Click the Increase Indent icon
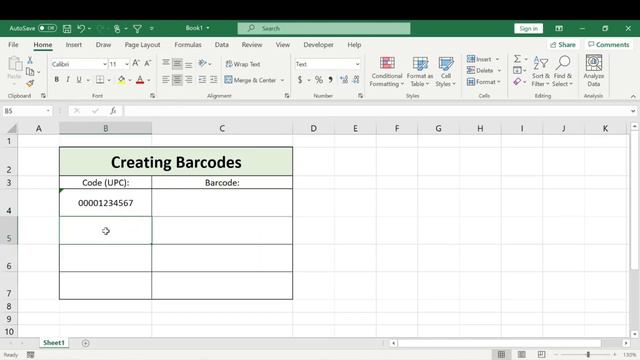640x360 pixels. click(213, 80)
